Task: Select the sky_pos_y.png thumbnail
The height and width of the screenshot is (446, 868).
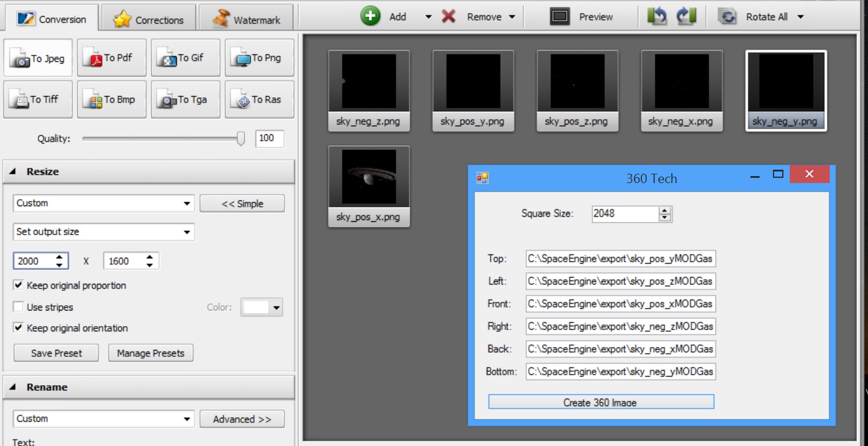Action: (x=473, y=90)
